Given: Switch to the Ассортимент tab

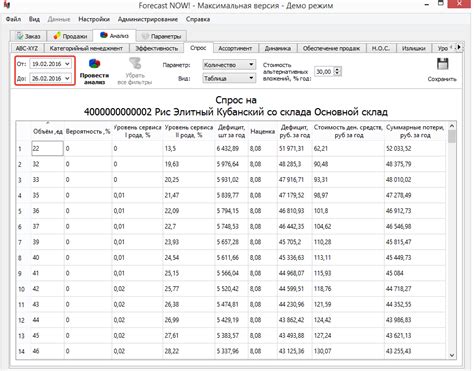Looking at the screenshot, I should (235, 48).
